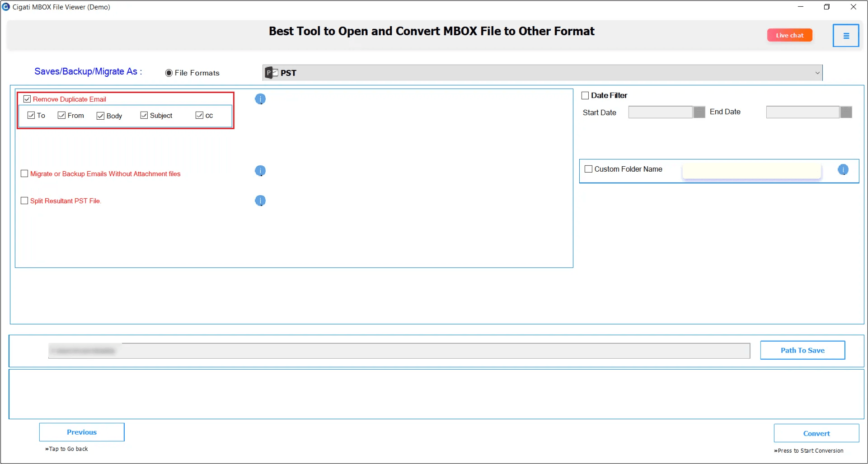
Task: Click the Previous button
Action: [82, 432]
